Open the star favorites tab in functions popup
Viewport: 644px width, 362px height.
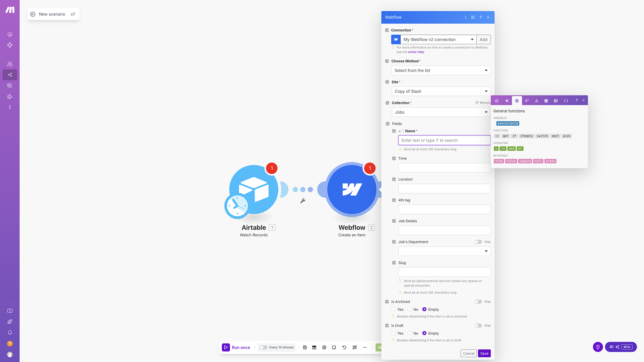(x=497, y=101)
